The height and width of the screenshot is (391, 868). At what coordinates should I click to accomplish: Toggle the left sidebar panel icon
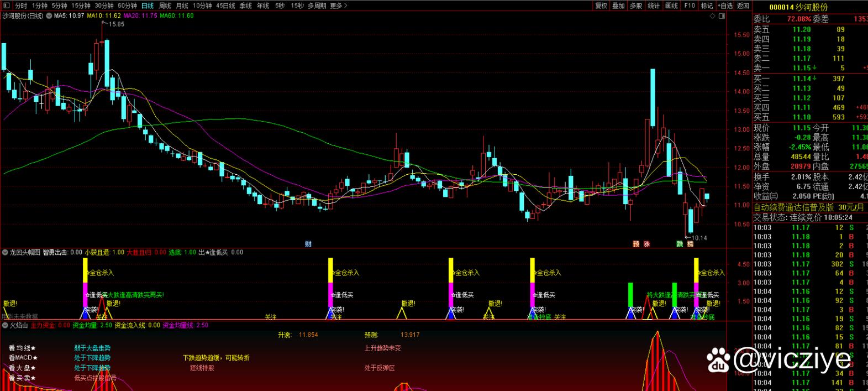point(6,6)
